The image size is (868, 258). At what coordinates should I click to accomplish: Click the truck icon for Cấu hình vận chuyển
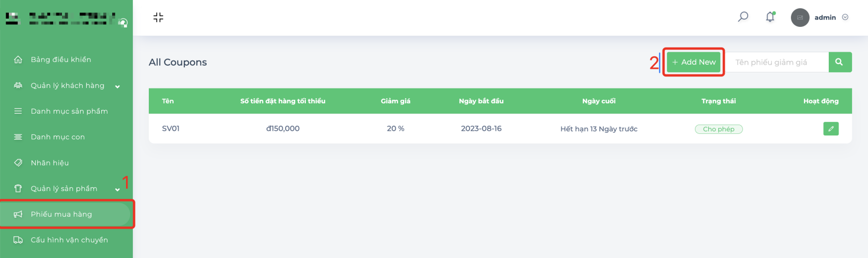click(18, 240)
